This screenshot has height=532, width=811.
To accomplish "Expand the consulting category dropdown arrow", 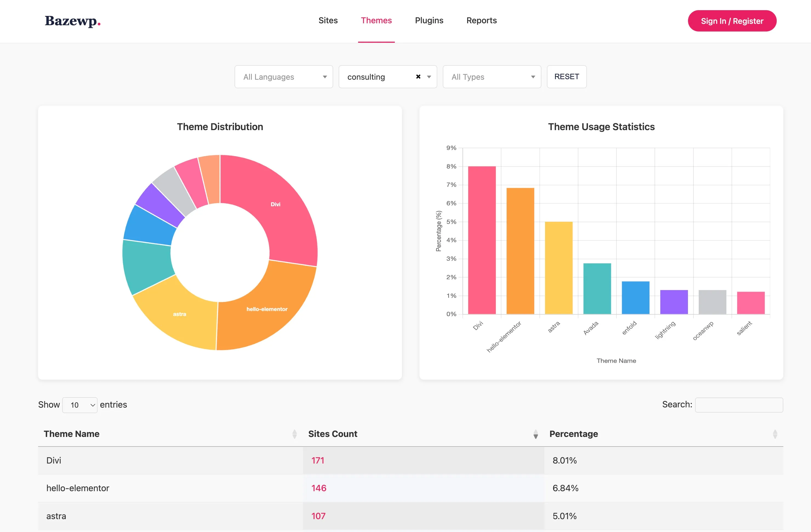I will (x=429, y=77).
